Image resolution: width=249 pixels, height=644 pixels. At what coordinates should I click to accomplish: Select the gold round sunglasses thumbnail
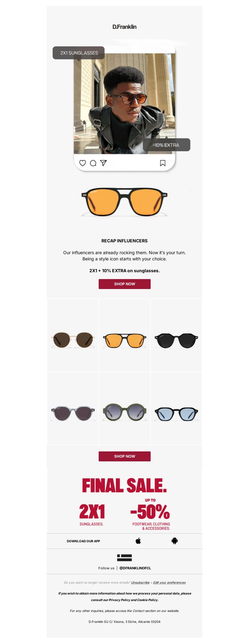[73, 335]
